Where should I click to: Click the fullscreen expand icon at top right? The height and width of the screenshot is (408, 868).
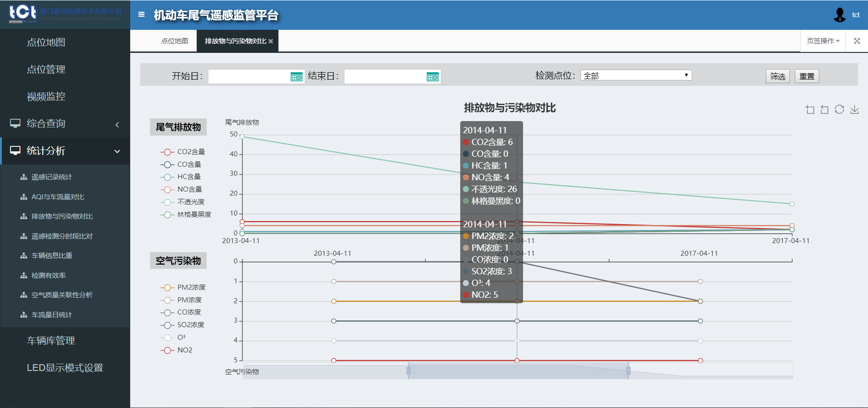click(x=857, y=41)
